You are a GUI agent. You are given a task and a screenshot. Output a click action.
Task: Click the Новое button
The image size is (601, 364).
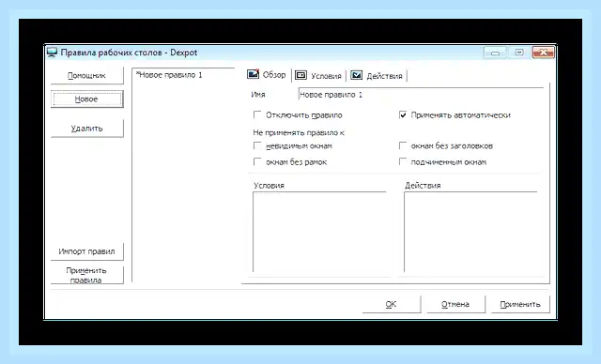coord(87,99)
